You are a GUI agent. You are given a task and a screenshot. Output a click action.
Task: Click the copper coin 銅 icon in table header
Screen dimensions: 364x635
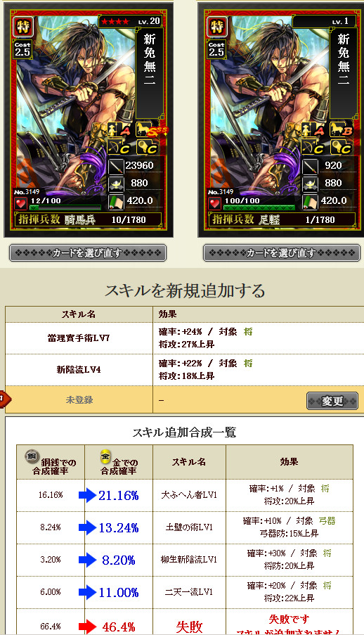(x=31, y=456)
